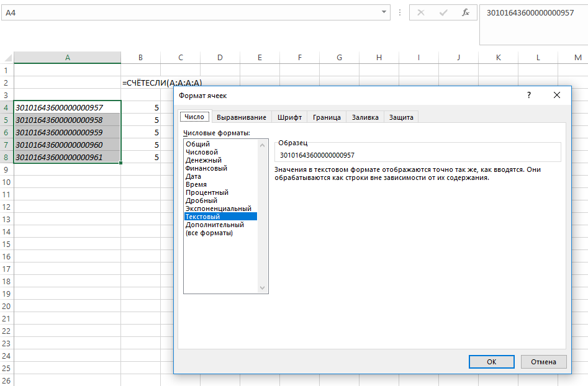
Task: Click the formula bar value 30101643600000000957
Action: pos(530,13)
